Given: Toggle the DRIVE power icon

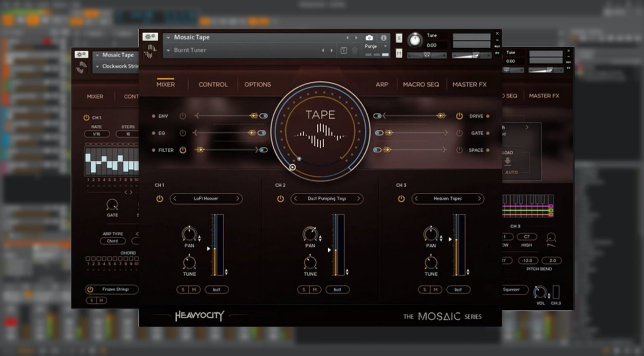Looking at the screenshot, I should coord(459,116).
